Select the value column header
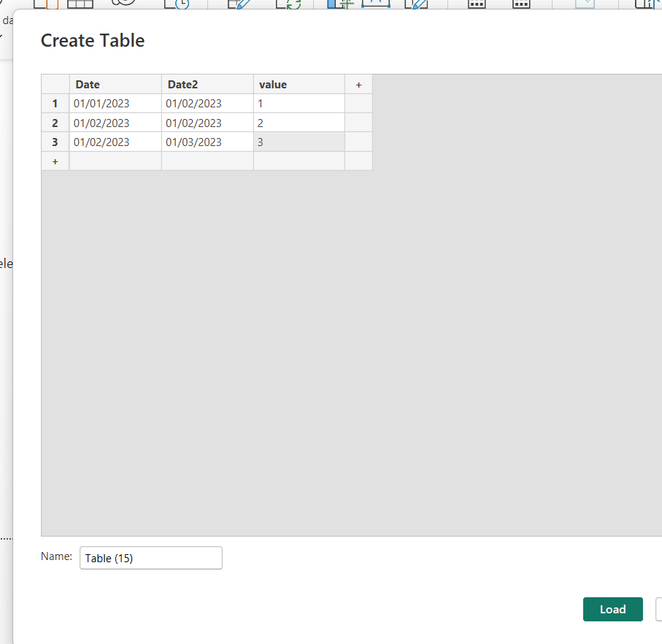The image size is (662, 644). pyautogui.click(x=299, y=85)
